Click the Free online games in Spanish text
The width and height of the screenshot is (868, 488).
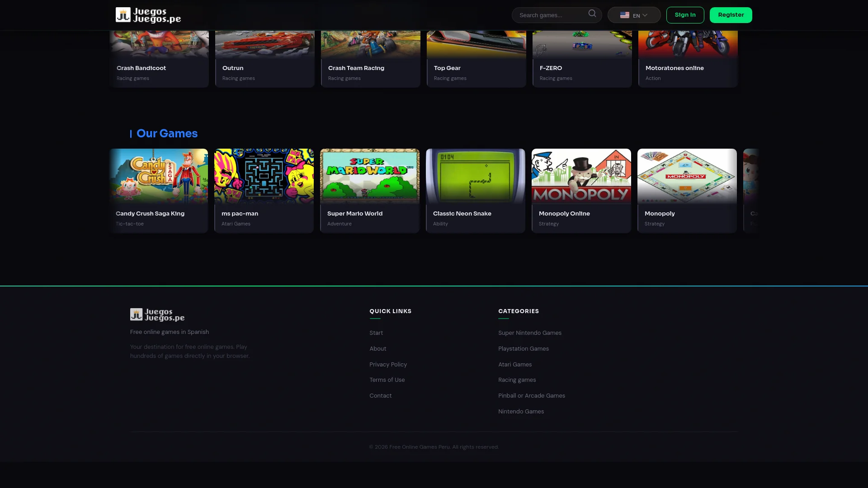coord(170,332)
